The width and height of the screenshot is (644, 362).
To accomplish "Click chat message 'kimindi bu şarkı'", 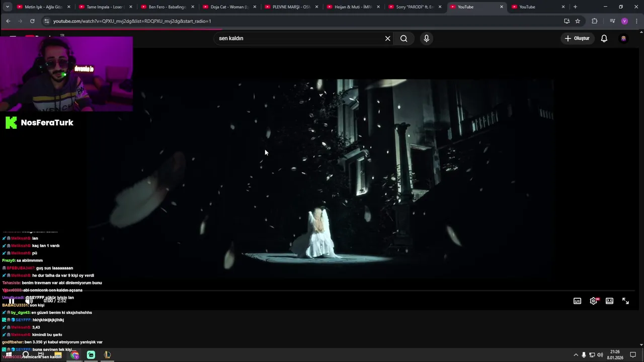I will tap(47, 335).
